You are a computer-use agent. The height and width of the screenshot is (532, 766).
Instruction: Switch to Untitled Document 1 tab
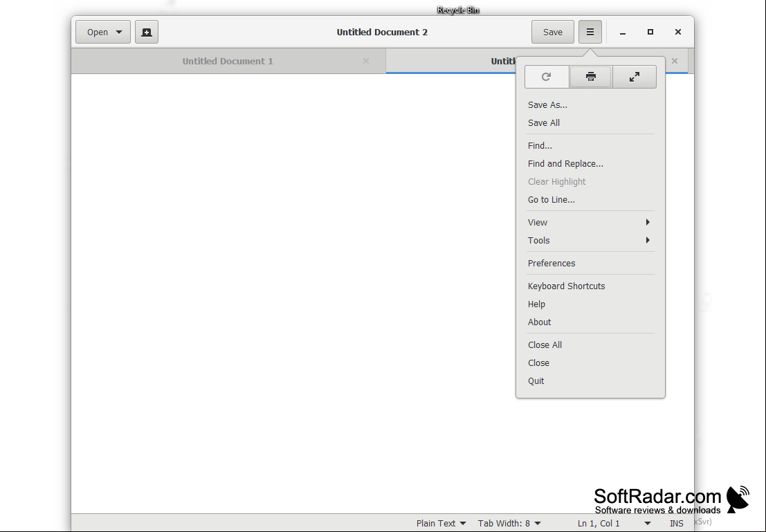pyautogui.click(x=228, y=61)
